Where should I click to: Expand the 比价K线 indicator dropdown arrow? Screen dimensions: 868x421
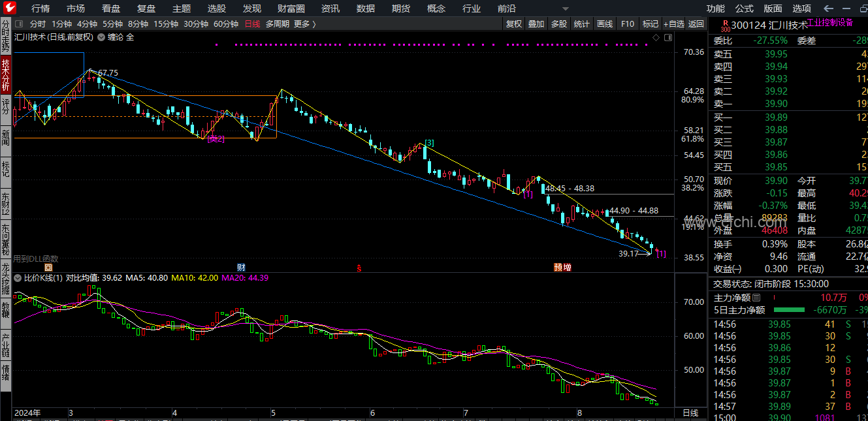tap(18, 278)
